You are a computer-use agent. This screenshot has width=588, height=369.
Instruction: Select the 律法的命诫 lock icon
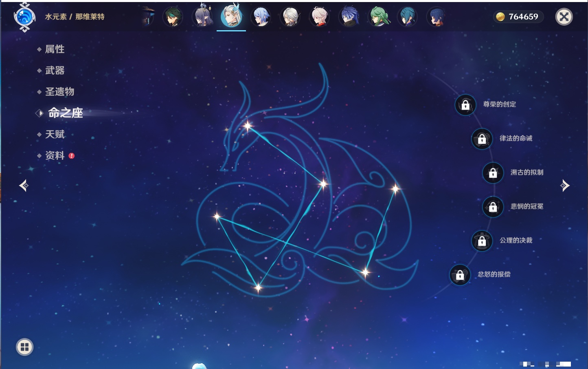click(482, 139)
